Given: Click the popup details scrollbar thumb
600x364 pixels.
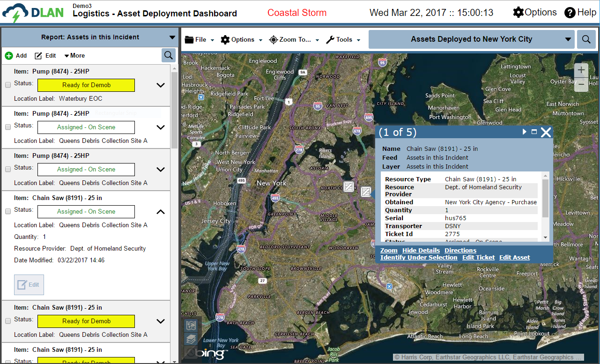Looking at the screenshot, I should (545, 198).
